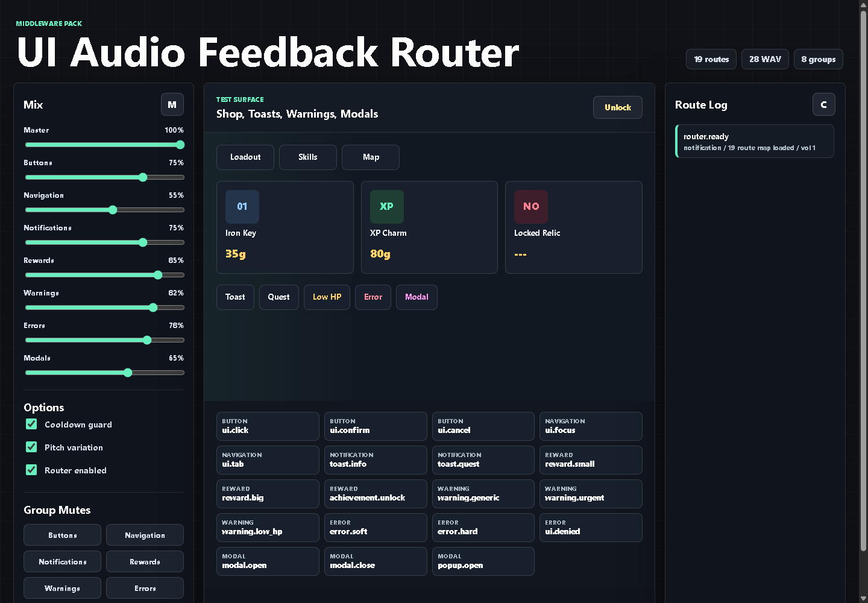Go to the Map tab
This screenshot has width=868, height=603.
point(371,157)
